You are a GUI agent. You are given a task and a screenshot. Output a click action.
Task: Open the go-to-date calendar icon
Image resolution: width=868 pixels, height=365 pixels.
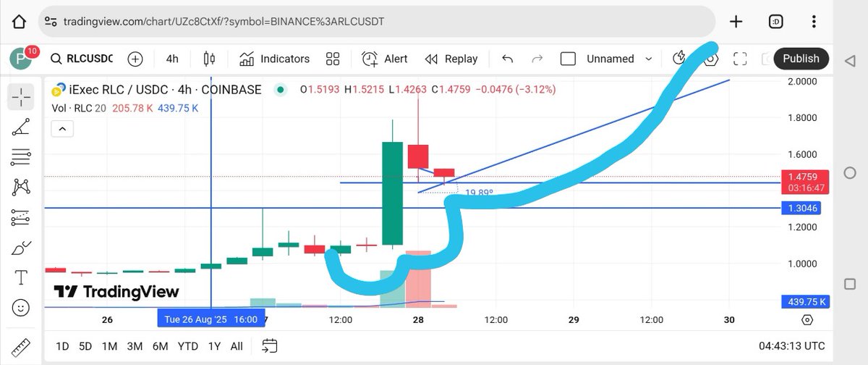click(x=270, y=346)
